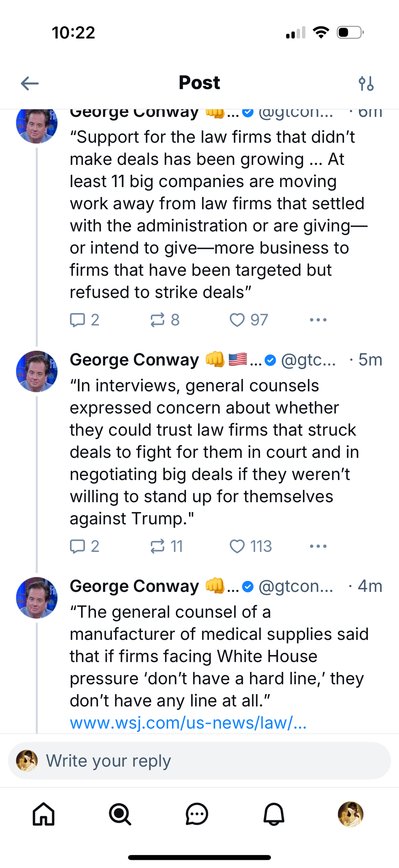Go to the Home tab
This screenshot has height=868, width=399.
(x=44, y=814)
